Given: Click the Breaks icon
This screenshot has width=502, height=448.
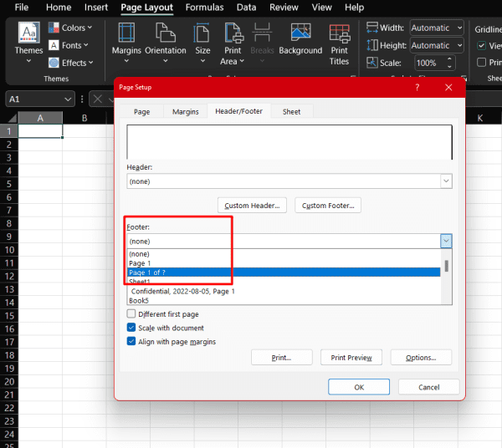Looking at the screenshot, I should [x=262, y=33].
